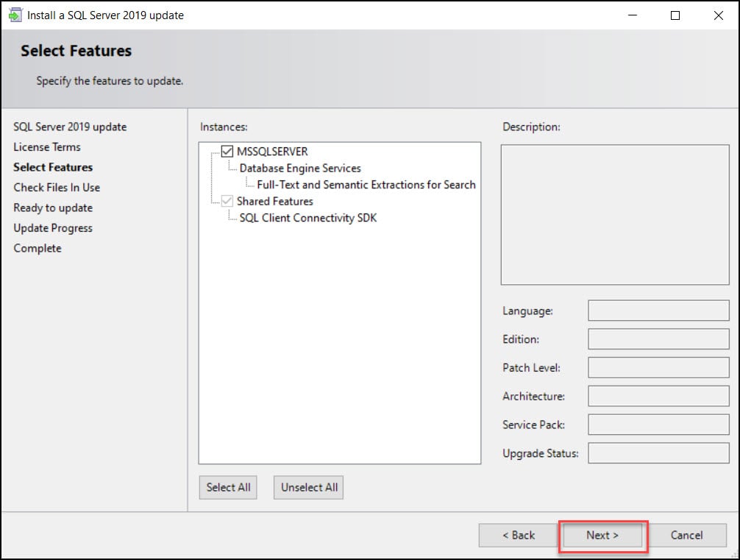Click the 'Select Features' page heading
The width and height of the screenshot is (740, 560).
(76, 51)
